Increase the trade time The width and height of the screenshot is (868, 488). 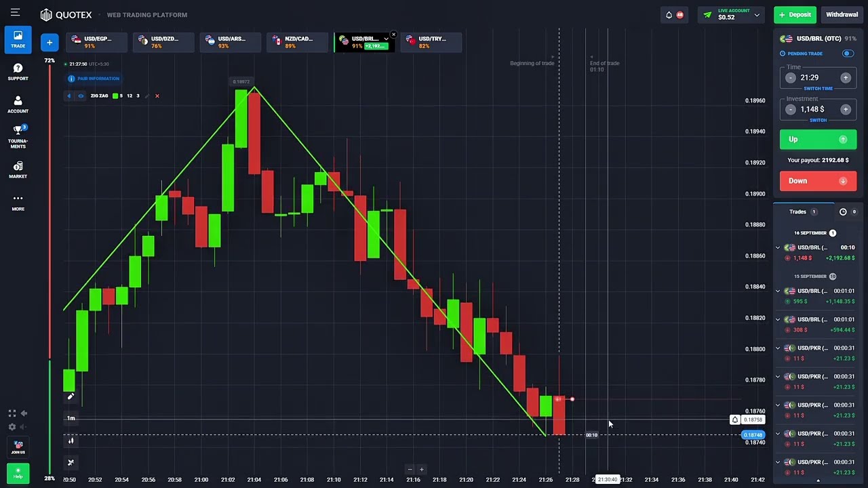click(846, 78)
